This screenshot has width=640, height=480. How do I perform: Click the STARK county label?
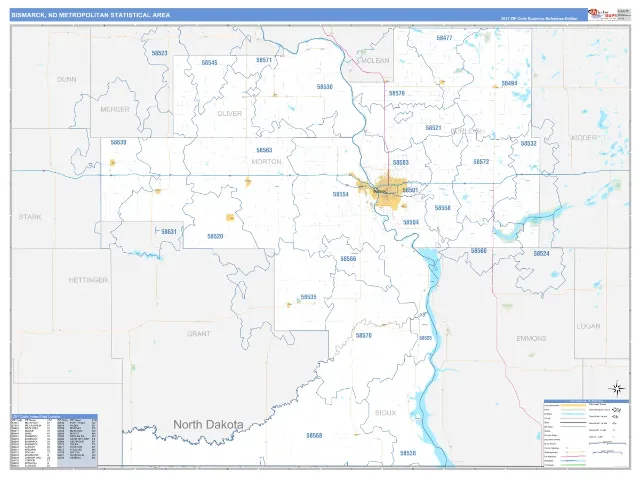30,217
